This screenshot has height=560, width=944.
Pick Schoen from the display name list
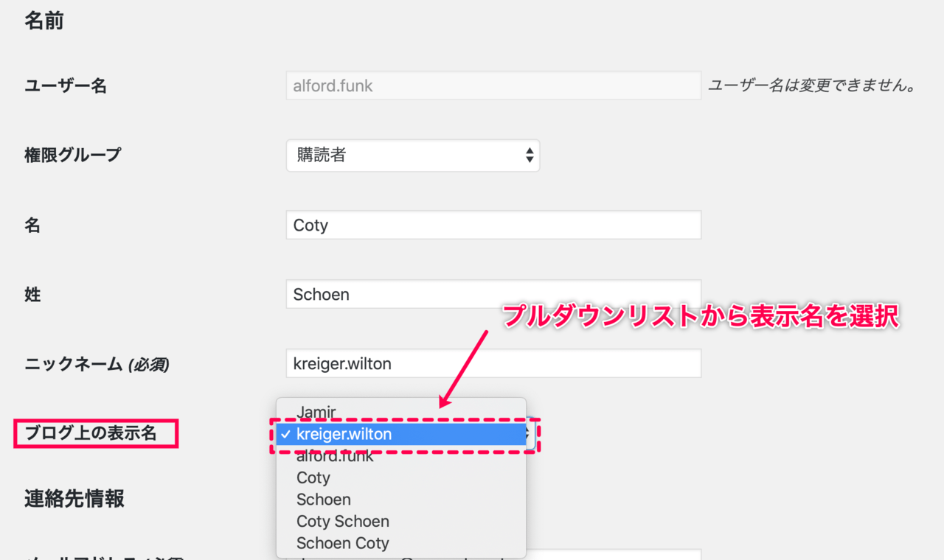(401, 500)
